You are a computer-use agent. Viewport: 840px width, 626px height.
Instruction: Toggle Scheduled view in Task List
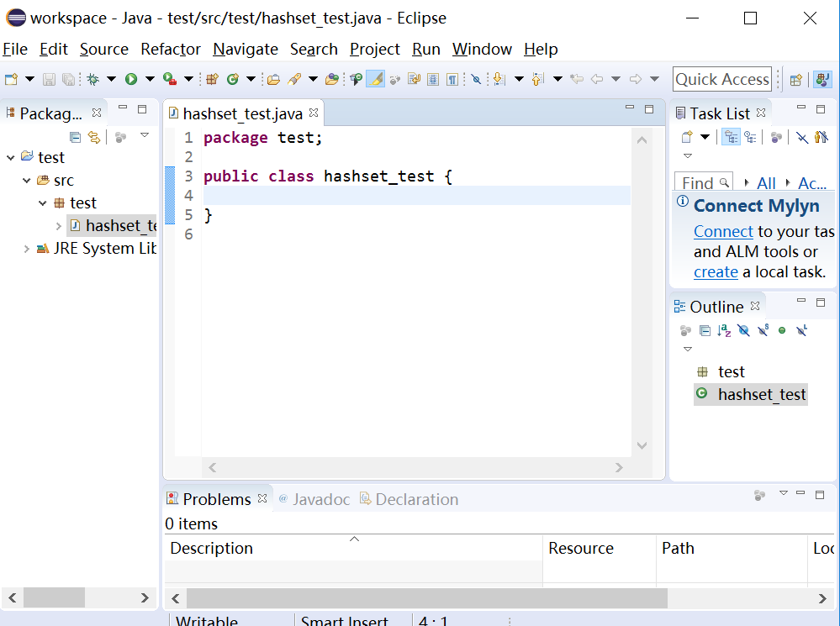coord(751,137)
